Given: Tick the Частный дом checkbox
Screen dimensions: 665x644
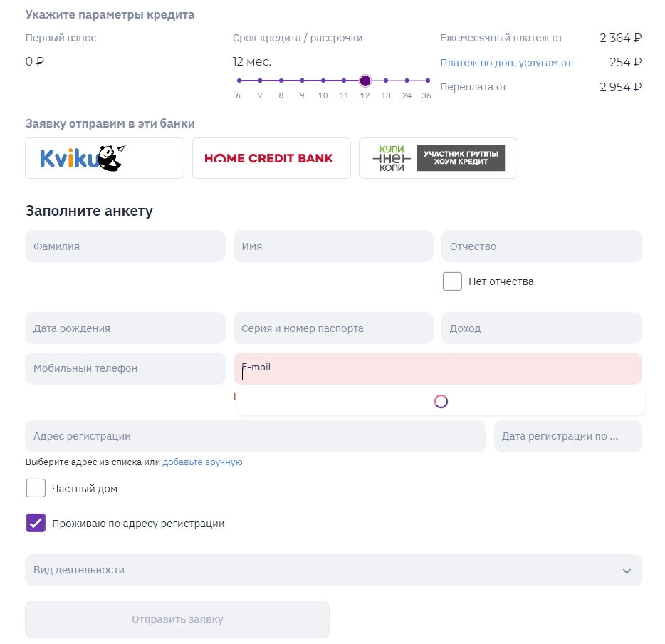Looking at the screenshot, I should [36, 488].
